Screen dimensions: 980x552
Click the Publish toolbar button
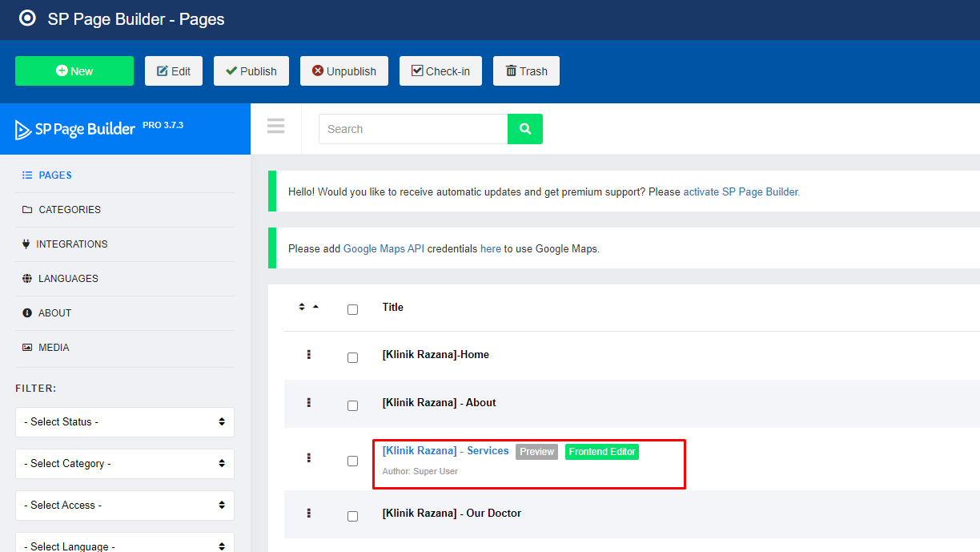251,71
